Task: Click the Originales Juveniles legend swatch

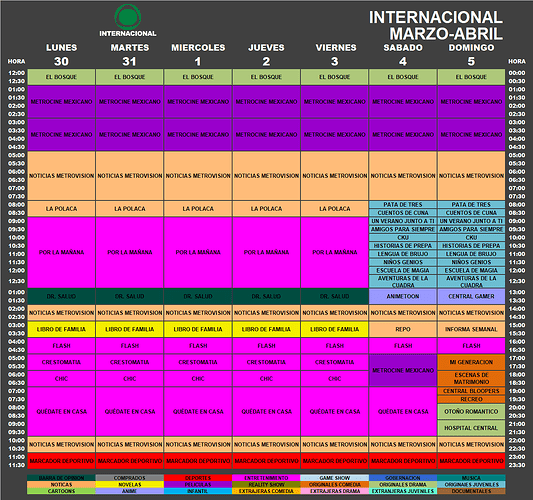Action: click(471, 484)
